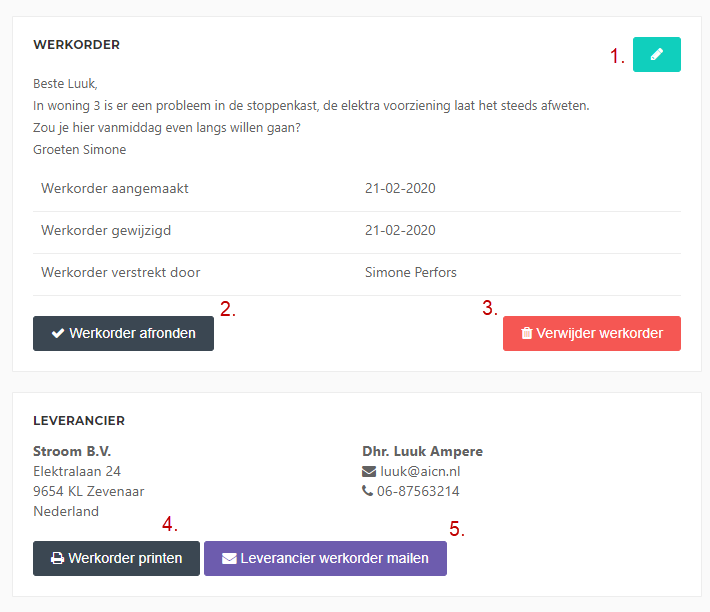Click the contact name Dhr. Luuk Ampere
This screenshot has width=710, height=612.
[422, 451]
